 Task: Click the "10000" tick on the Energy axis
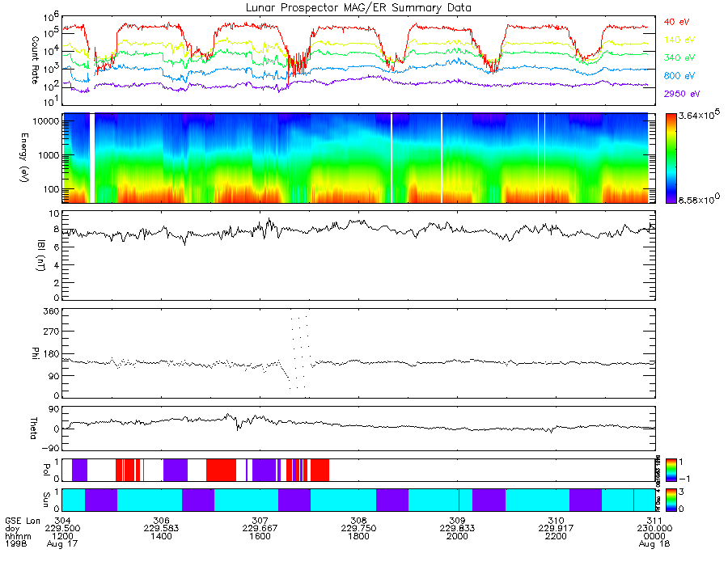point(46,121)
